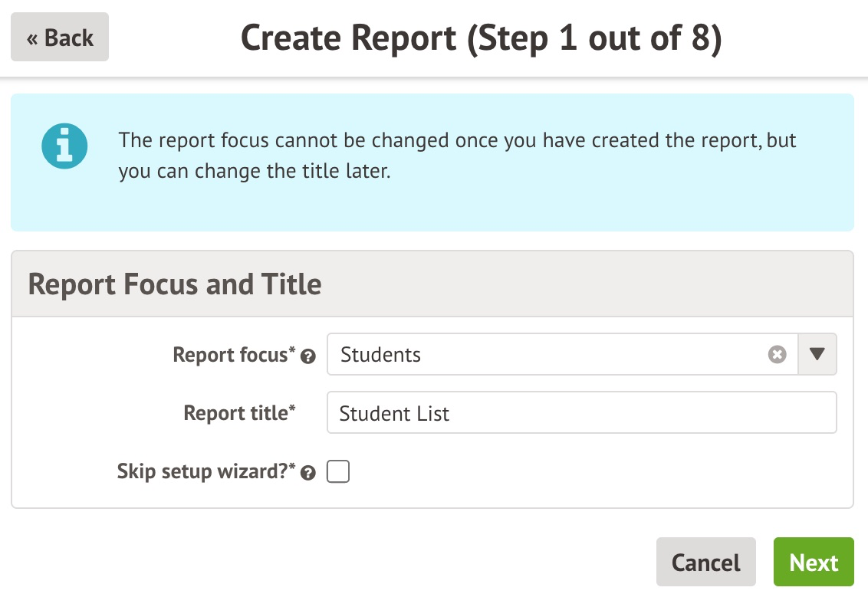This screenshot has width=868, height=607.
Task: Click the « Back button
Action: (60, 38)
